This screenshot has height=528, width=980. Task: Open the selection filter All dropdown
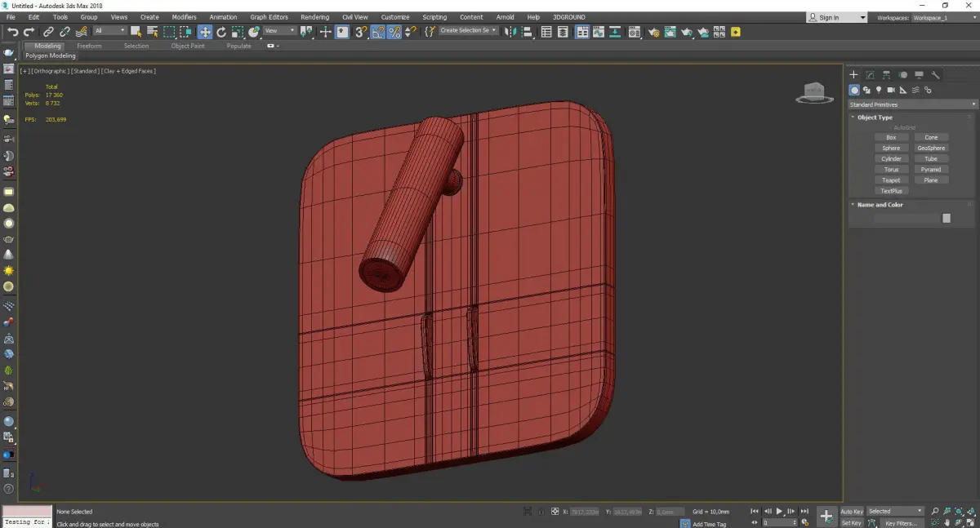[109, 31]
